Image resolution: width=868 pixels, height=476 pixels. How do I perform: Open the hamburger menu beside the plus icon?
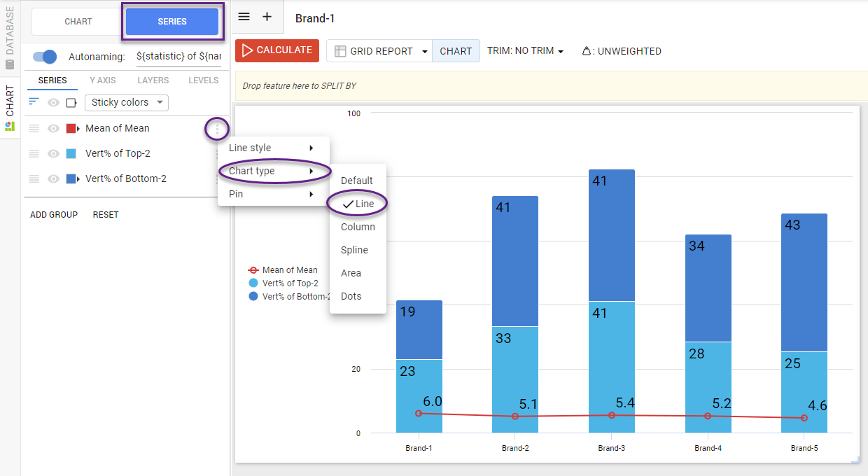[x=244, y=17]
